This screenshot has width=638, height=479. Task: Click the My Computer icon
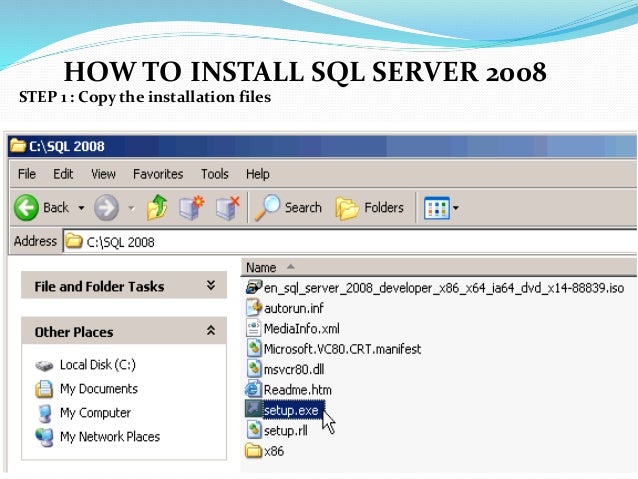[44, 413]
